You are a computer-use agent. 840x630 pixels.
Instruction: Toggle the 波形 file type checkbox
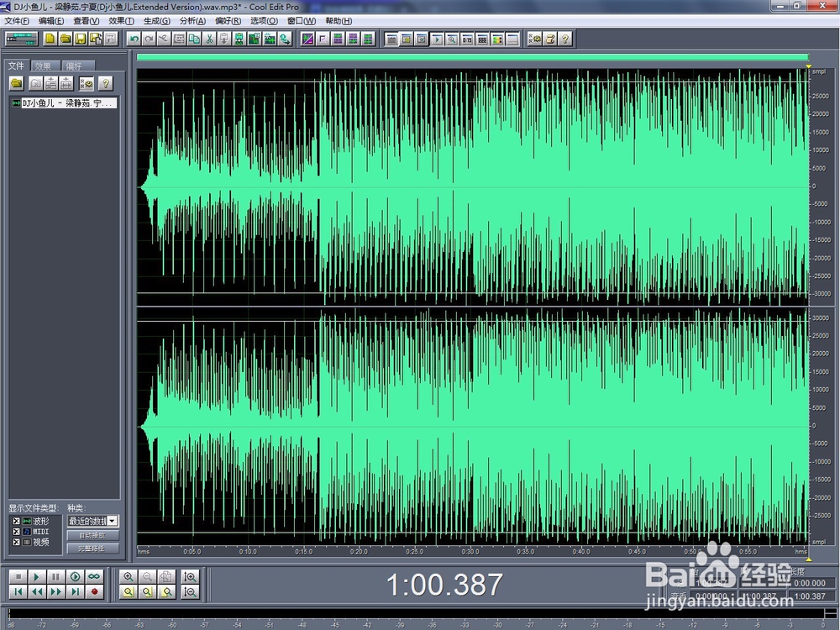coord(16,522)
